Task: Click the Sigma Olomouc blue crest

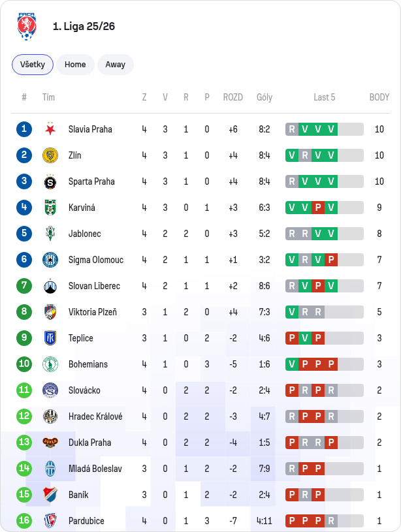Action: click(x=50, y=260)
